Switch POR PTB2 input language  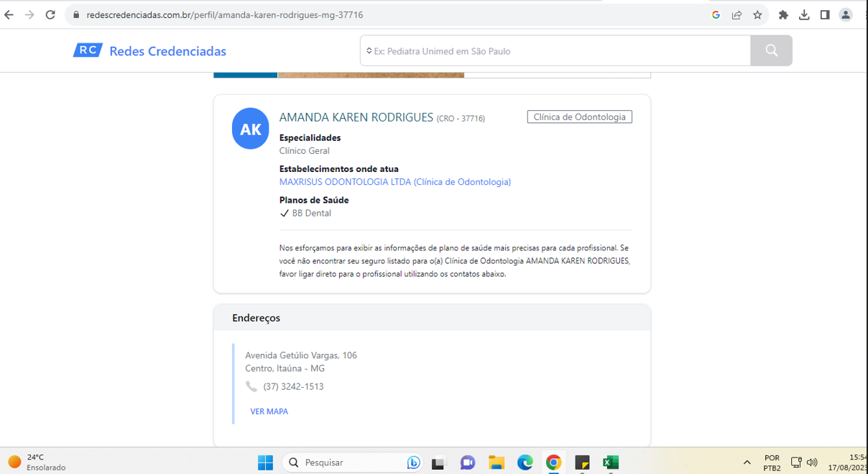pyautogui.click(x=772, y=462)
